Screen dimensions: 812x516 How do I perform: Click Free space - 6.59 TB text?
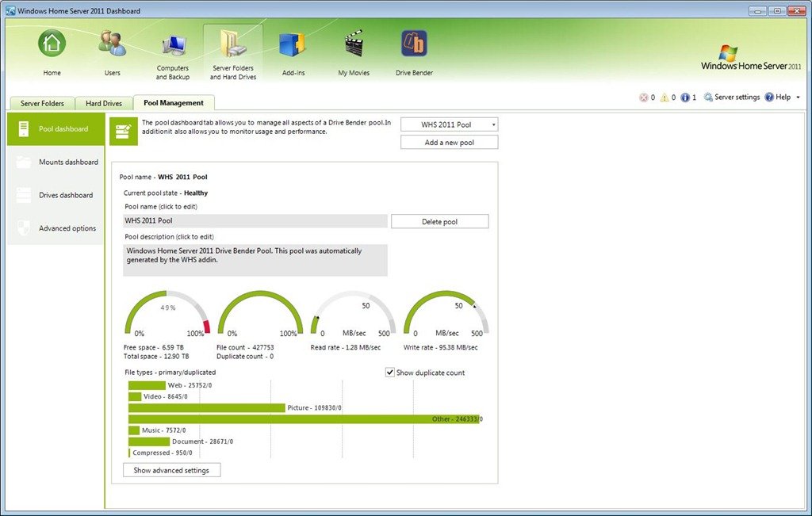(x=153, y=347)
